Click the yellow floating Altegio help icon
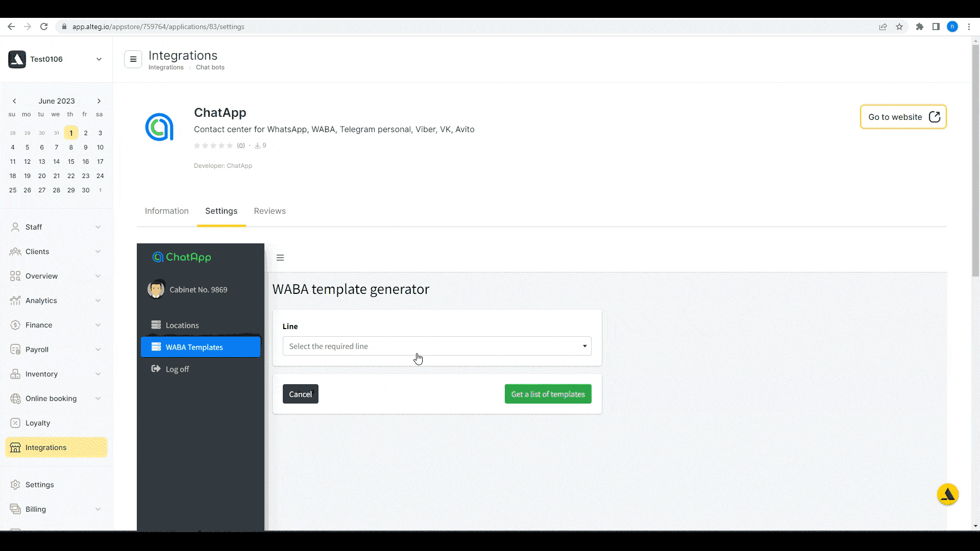Image resolution: width=980 pixels, height=551 pixels. (x=947, y=494)
